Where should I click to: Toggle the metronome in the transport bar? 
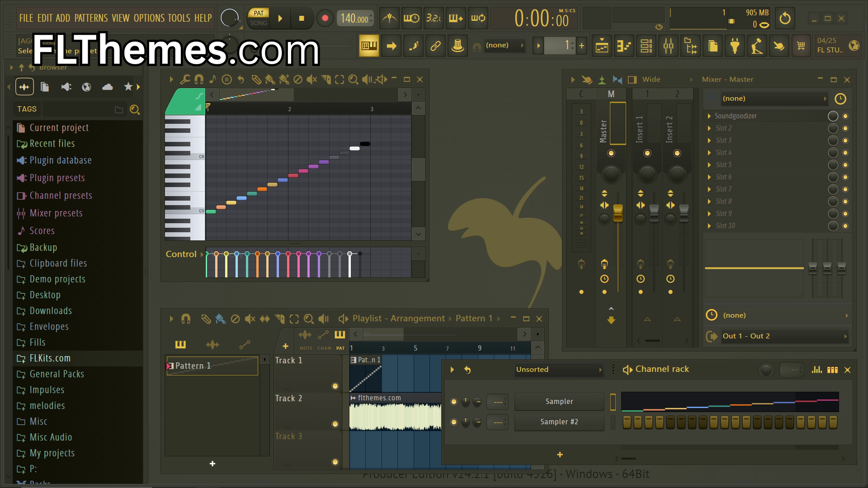pos(389,19)
